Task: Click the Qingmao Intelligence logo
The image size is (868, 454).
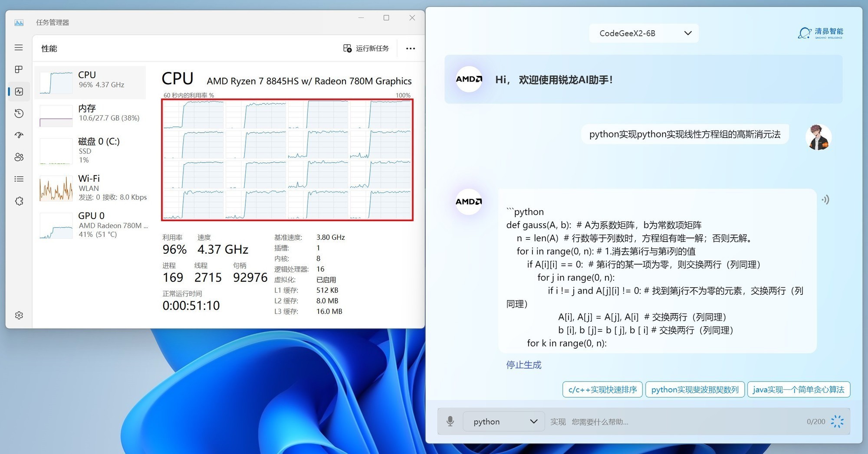Action: click(820, 33)
